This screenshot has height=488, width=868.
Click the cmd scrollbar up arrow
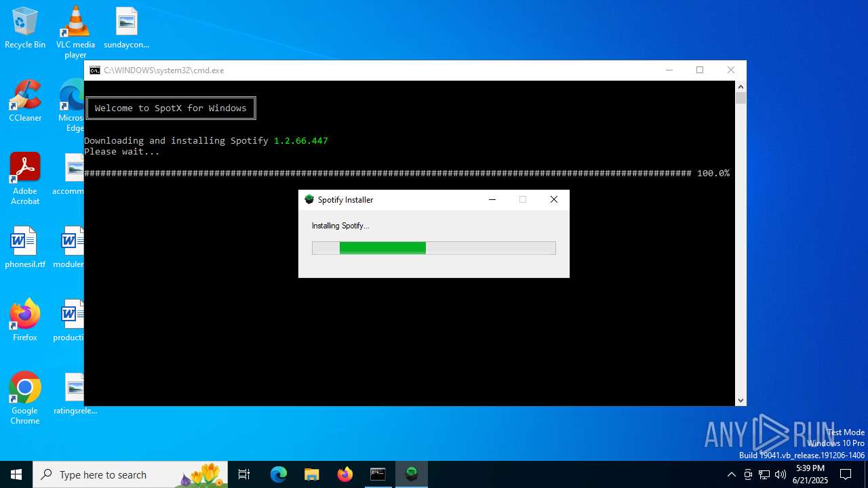pos(741,86)
